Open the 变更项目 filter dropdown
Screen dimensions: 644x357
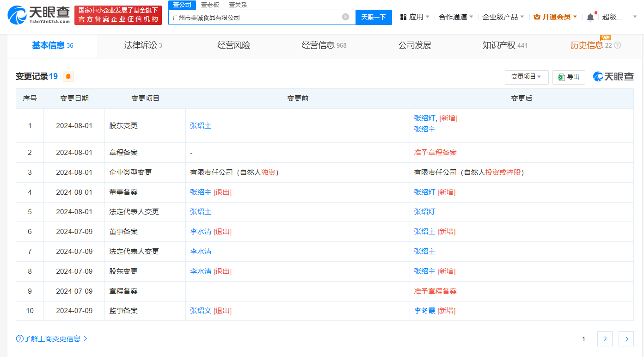coord(526,77)
